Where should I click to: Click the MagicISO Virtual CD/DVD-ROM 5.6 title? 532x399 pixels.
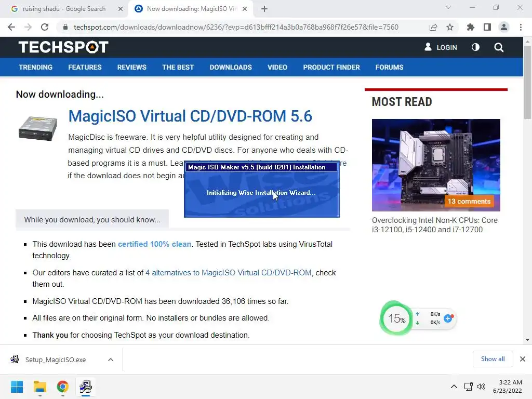(190, 116)
